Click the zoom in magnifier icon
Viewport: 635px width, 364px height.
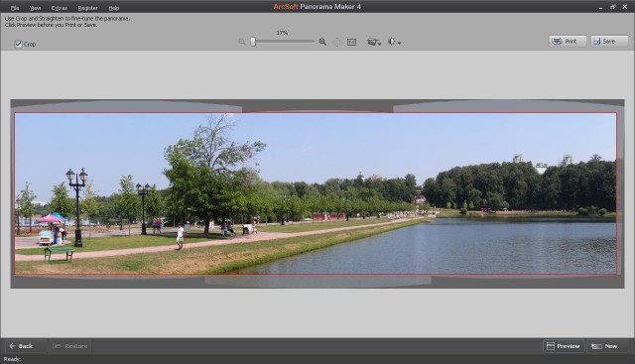[x=322, y=42]
